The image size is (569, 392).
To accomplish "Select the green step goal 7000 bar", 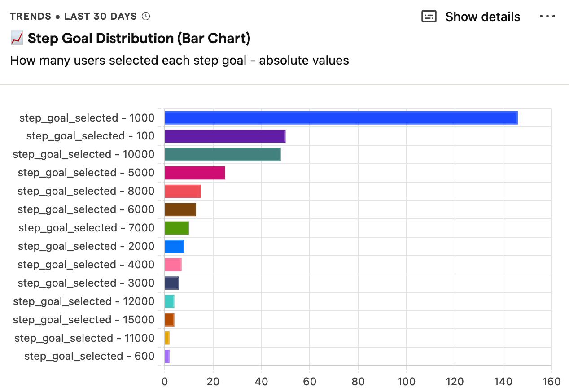I will pyautogui.click(x=177, y=228).
